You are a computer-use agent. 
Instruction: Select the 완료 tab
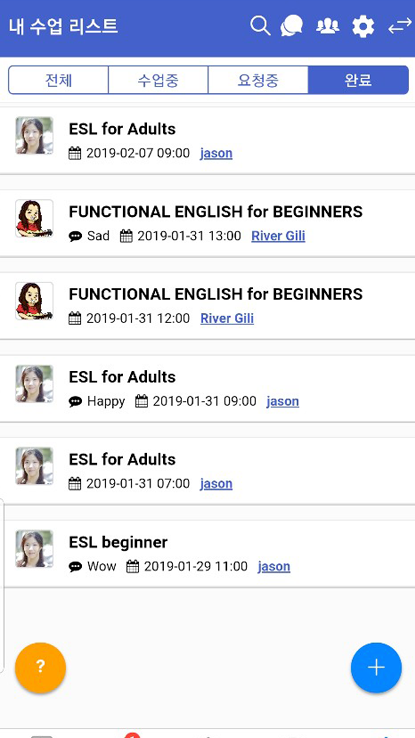[358, 80]
